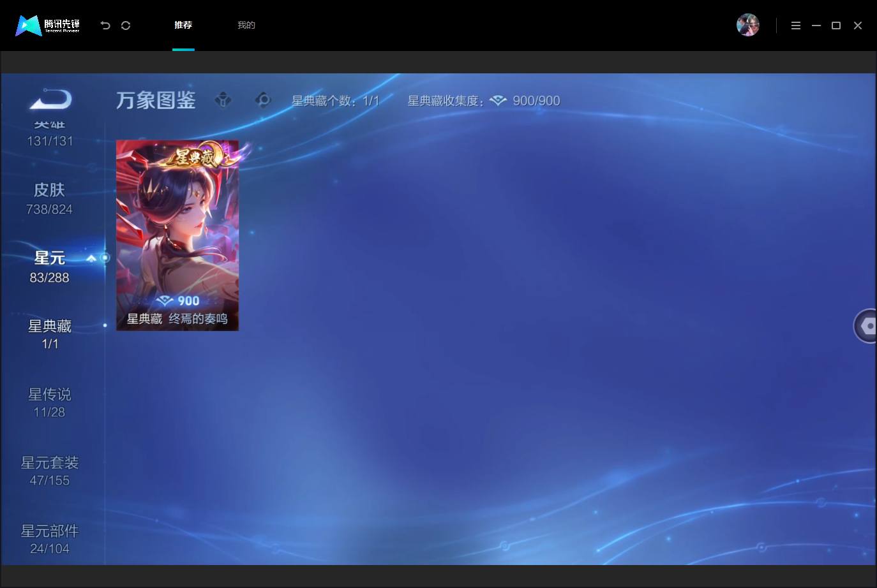Click the second round icon beside 万象图鉴
The width and height of the screenshot is (877, 588).
point(262,100)
